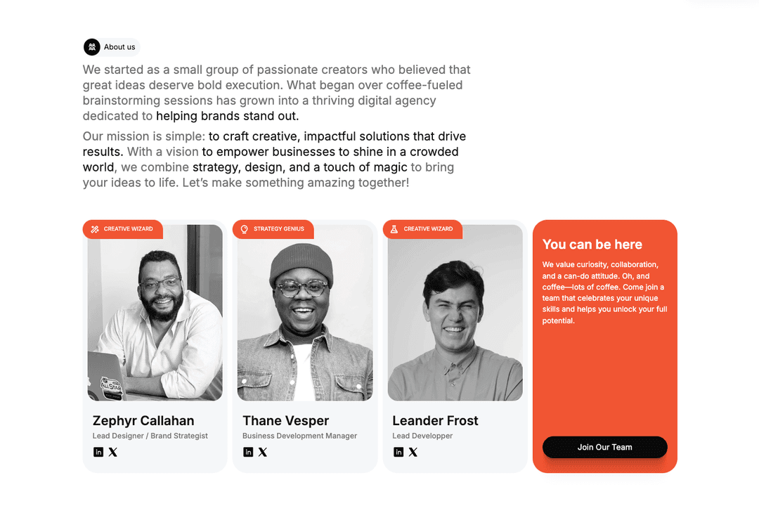759x532 pixels.
Task: Click the flask icon on Leander's badge
Action: click(x=394, y=229)
